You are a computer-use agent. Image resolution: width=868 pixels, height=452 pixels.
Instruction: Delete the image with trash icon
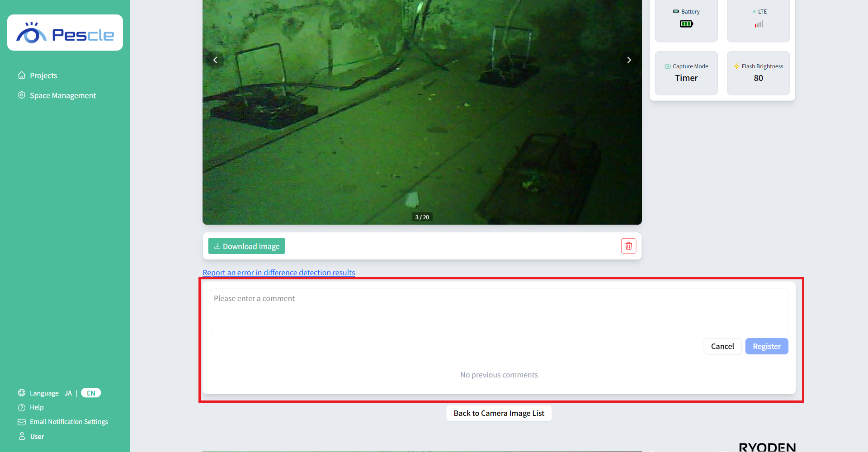[628, 246]
